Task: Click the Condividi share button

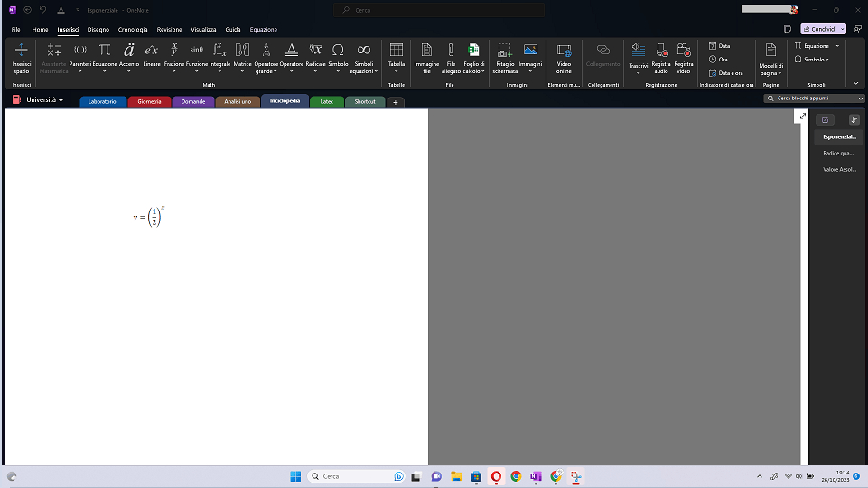Action: 820,29
